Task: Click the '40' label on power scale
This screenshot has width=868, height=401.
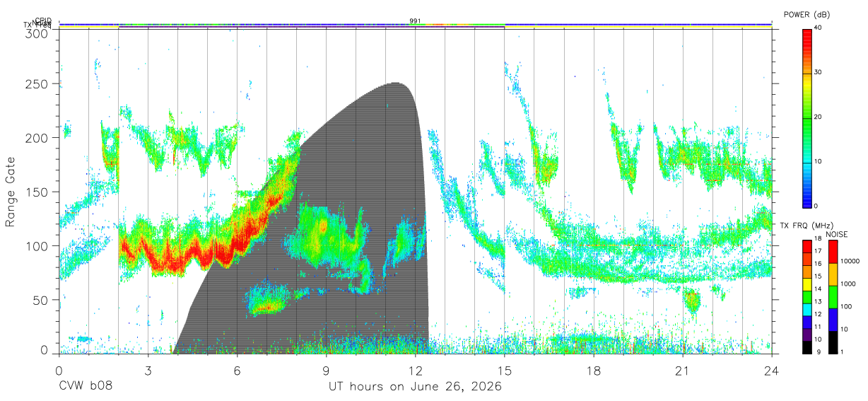Action: [818, 28]
